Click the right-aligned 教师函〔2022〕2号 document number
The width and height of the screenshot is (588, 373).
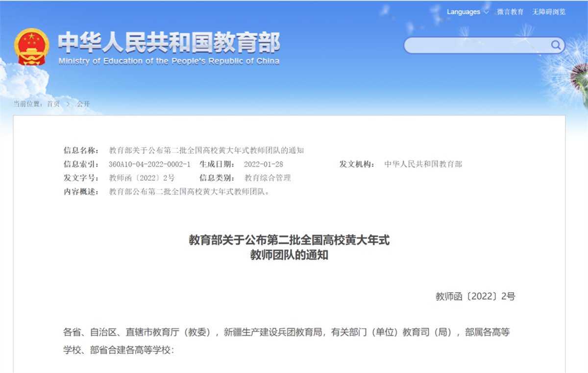[x=475, y=296]
